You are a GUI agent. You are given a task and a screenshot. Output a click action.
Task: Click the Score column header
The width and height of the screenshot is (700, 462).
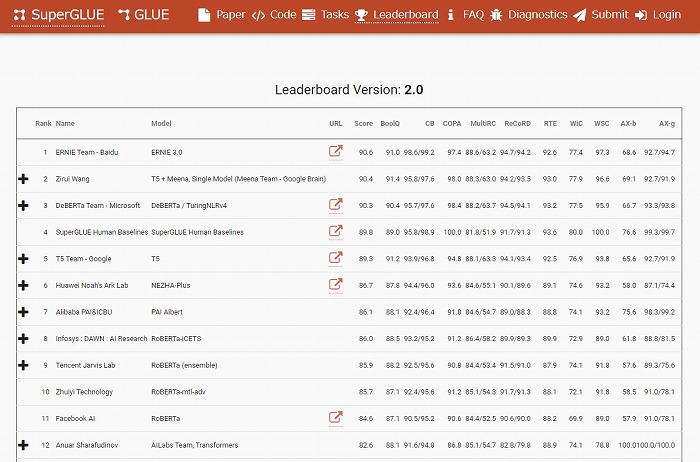point(363,124)
